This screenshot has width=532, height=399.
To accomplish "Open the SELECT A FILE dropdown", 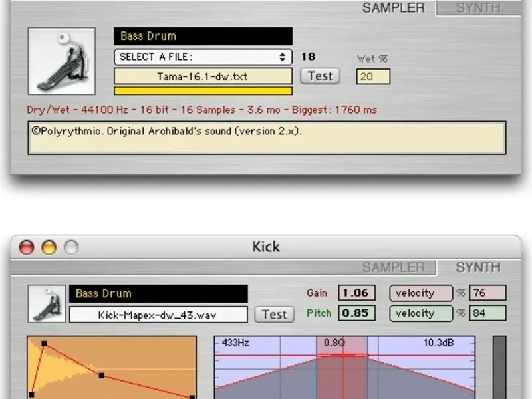I will point(203,57).
